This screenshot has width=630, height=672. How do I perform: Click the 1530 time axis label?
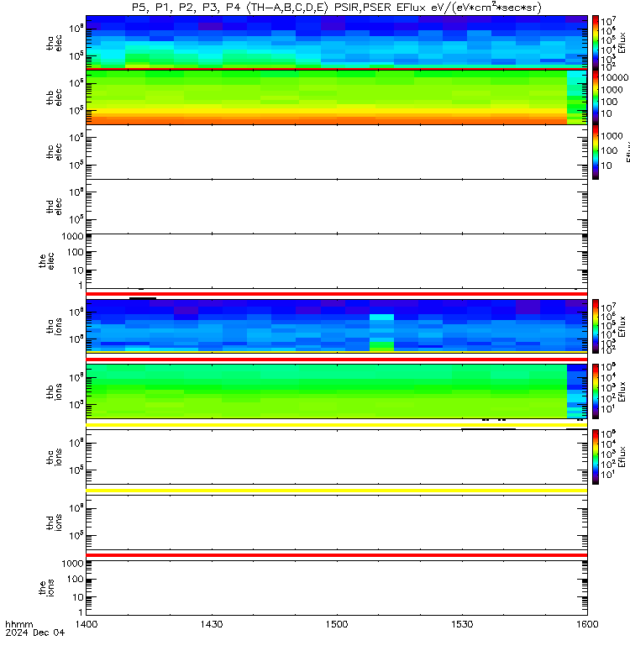coord(462,624)
